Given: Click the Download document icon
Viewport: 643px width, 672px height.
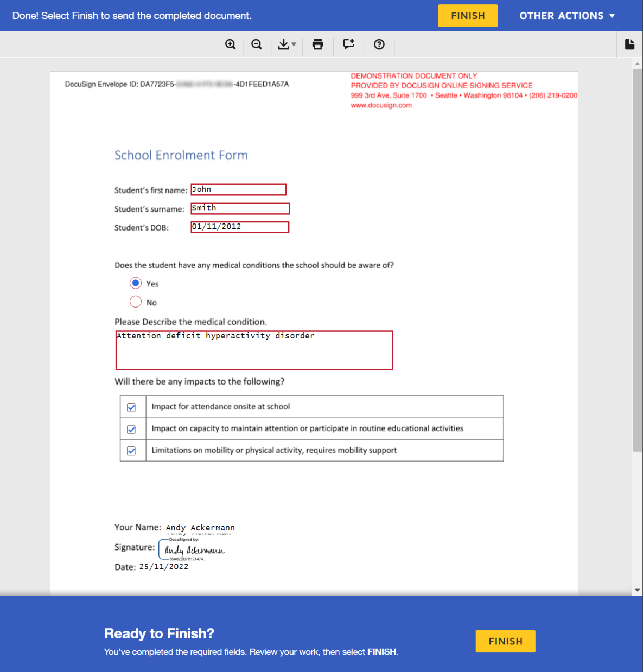Looking at the screenshot, I should [x=285, y=44].
